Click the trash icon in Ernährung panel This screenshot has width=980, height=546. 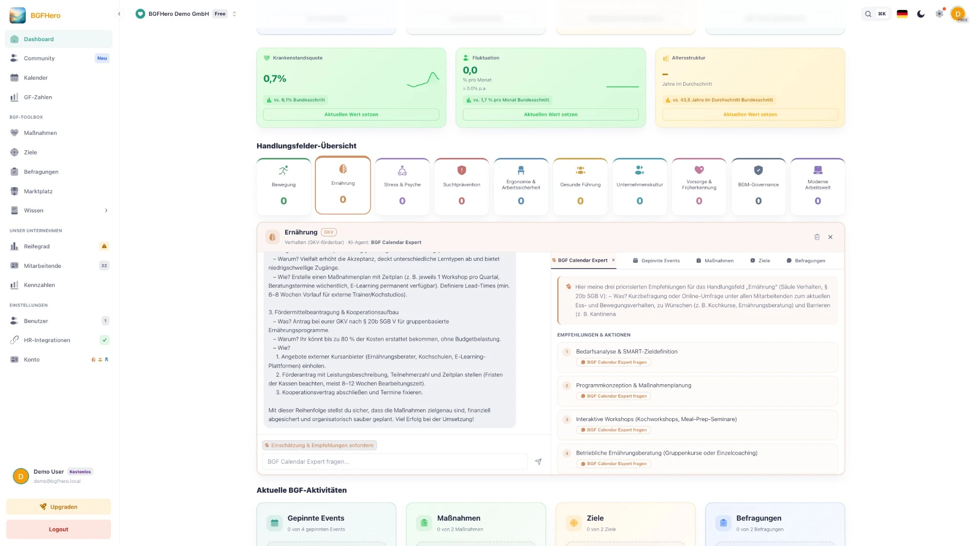pyautogui.click(x=817, y=237)
